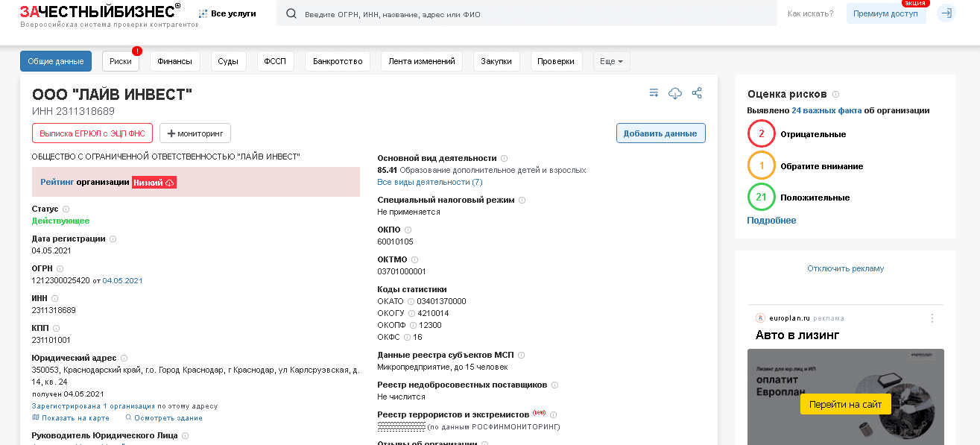The width and height of the screenshot is (980, 445).
Task: Download company extract via the cloud icon
Action: [x=675, y=92]
